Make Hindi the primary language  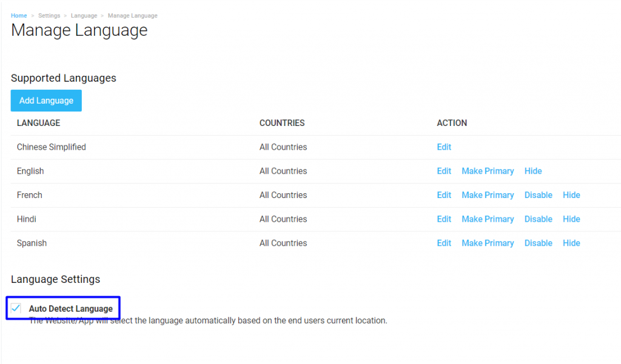(488, 219)
